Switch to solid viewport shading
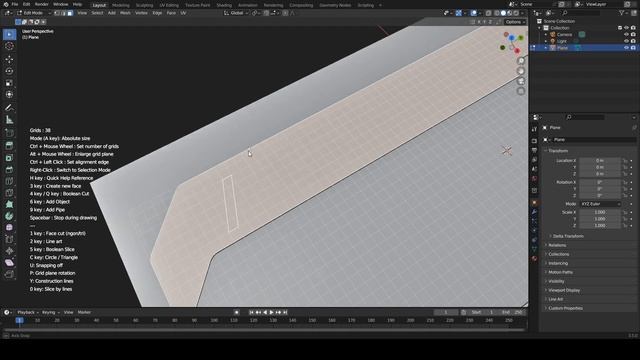The height and width of the screenshot is (360, 640). (503, 13)
